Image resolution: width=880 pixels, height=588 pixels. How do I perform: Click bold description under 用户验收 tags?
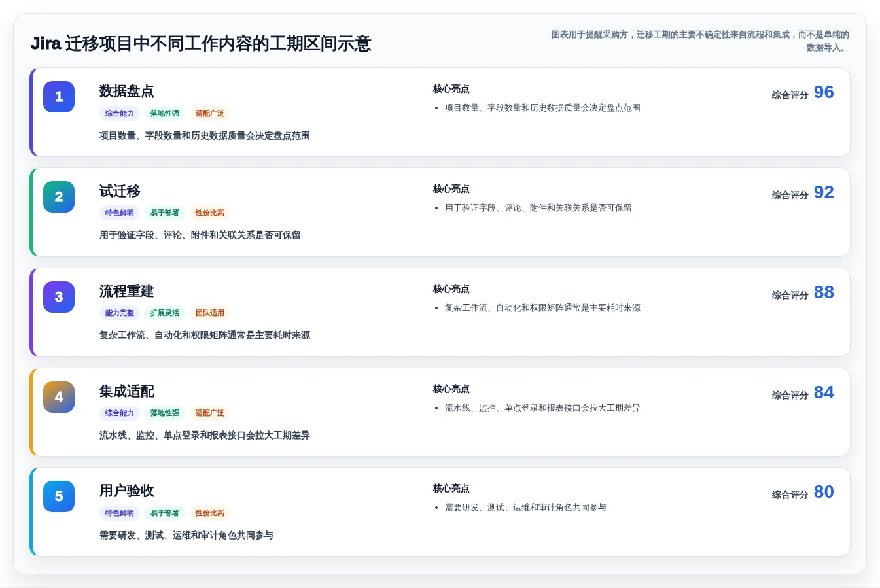tap(186, 536)
